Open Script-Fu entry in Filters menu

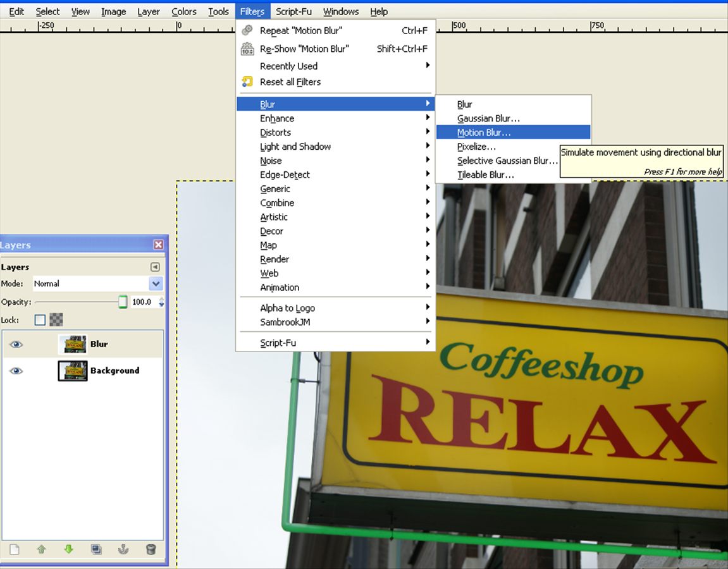[335, 343]
